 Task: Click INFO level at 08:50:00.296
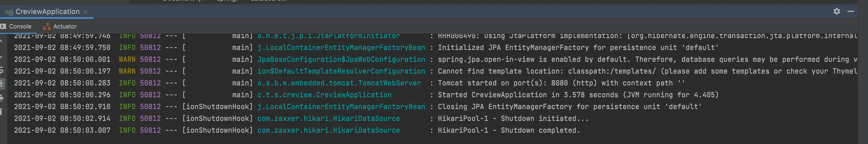click(127, 95)
